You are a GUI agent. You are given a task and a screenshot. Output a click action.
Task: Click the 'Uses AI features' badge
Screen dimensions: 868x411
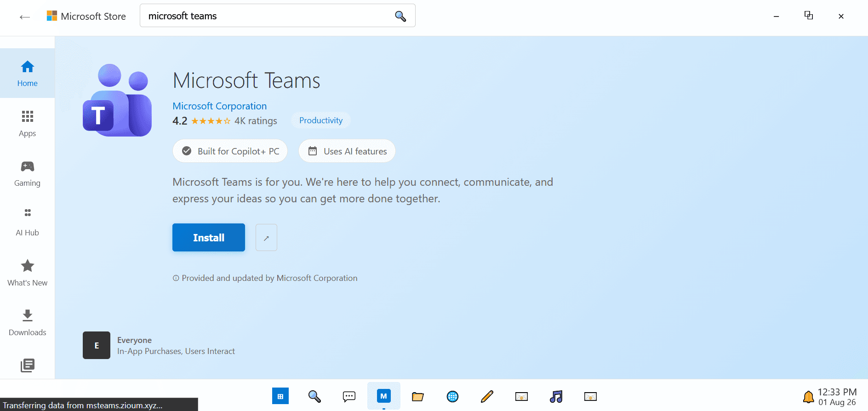(347, 151)
